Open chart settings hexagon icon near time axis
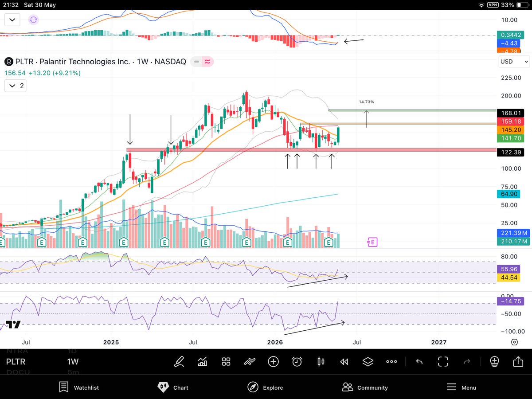 click(x=514, y=342)
